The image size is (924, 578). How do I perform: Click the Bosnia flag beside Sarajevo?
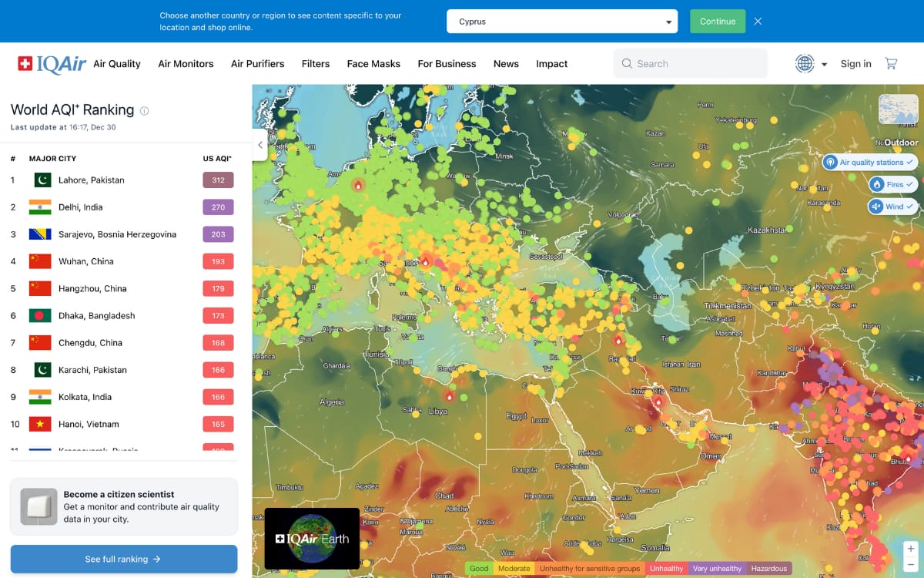click(40, 234)
